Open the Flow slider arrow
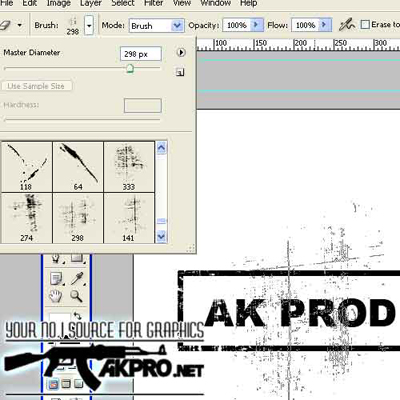The height and width of the screenshot is (400, 400). [325, 25]
